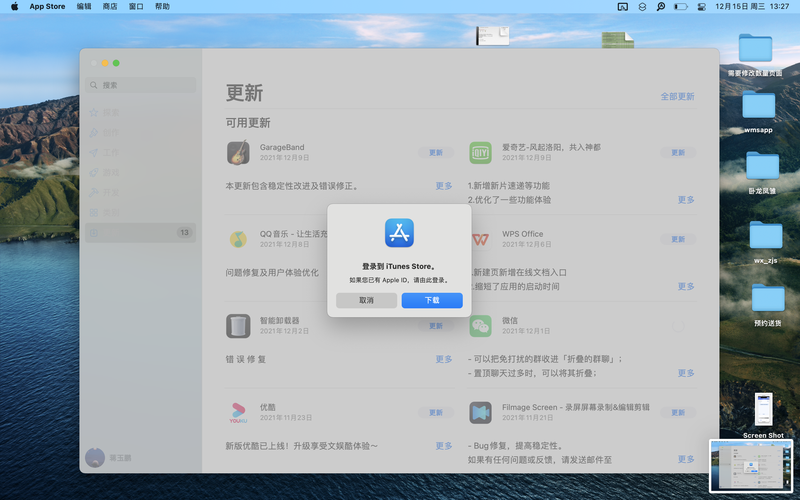Open the 窗口 menu
800x500 pixels.
(x=136, y=6)
